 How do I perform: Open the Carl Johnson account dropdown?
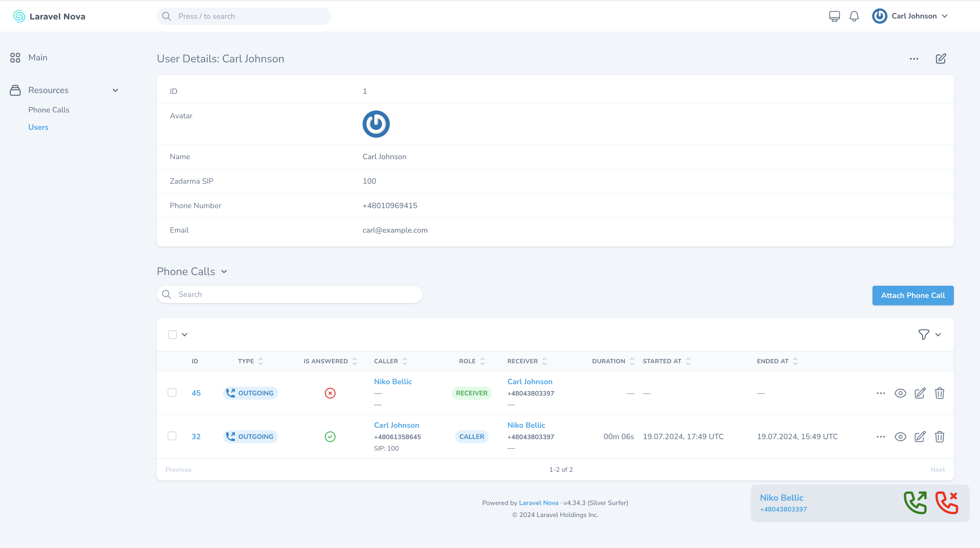(x=910, y=16)
